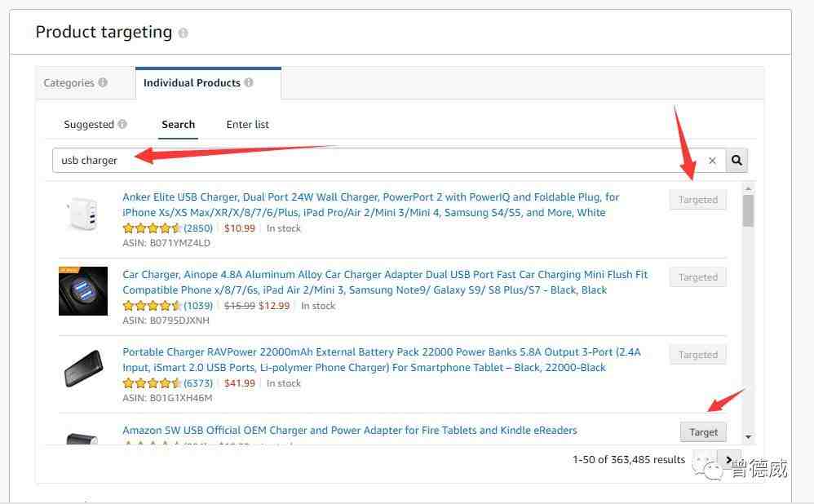
Task: Click ASIN: B071YMZ4LD text
Action: 166,243
